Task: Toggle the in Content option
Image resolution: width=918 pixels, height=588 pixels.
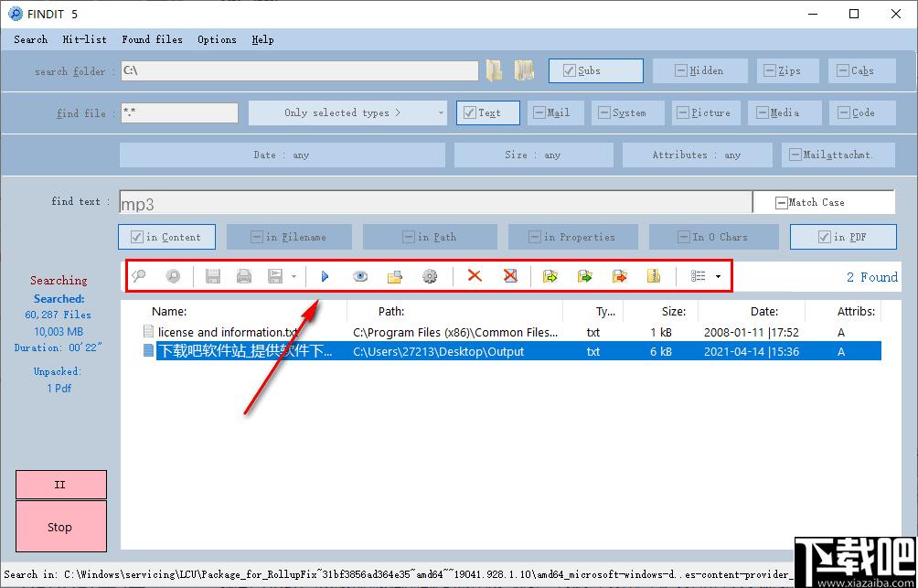Action: (x=166, y=237)
